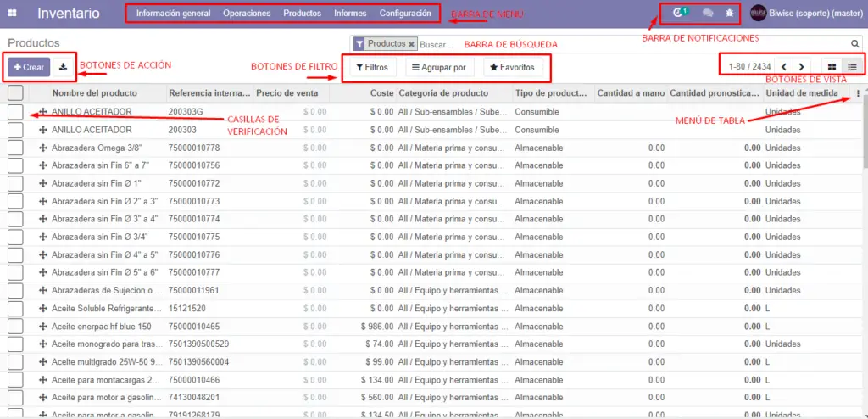
Task: Toggle the select-all header checkbox
Action: 15,93
